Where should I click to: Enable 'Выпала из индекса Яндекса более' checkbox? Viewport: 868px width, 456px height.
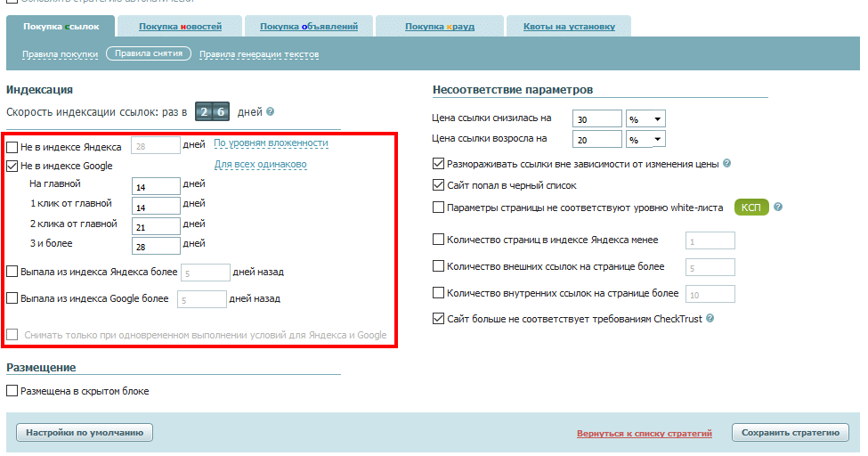click(x=12, y=272)
